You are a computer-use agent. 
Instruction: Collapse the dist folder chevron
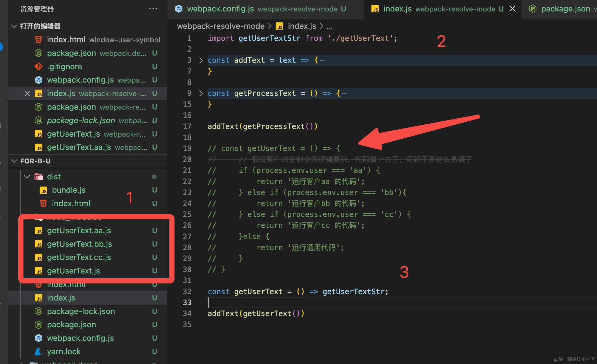[27, 177]
